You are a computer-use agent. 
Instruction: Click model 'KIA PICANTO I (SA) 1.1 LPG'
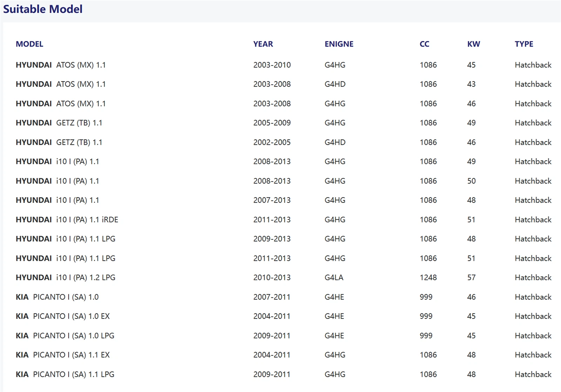point(65,374)
